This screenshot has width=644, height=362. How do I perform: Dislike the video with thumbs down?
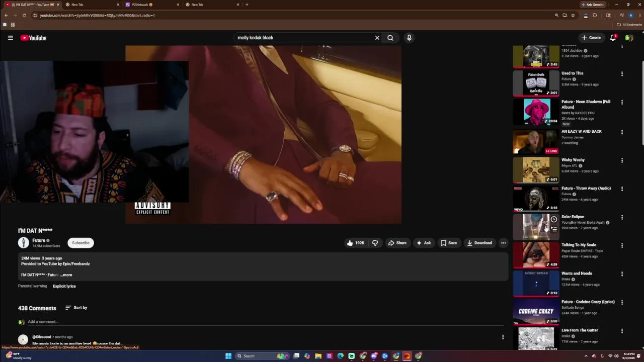pos(375,243)
